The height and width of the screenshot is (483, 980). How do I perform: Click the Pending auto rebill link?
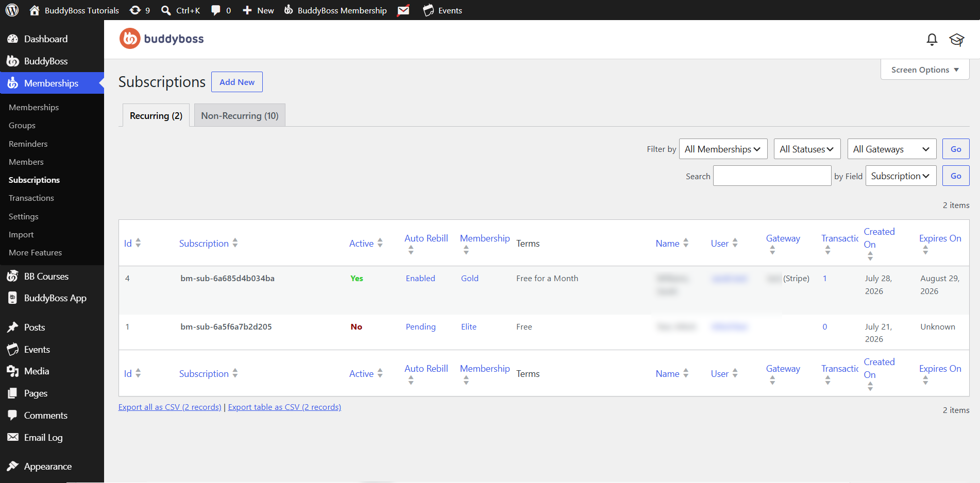coord(420,326)
